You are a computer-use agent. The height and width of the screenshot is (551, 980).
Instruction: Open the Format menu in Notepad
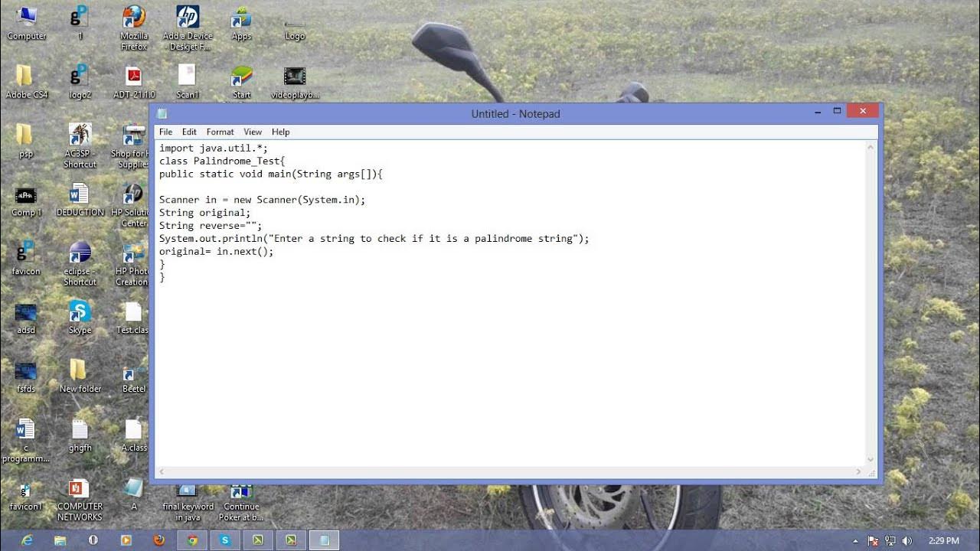[220, 132]
